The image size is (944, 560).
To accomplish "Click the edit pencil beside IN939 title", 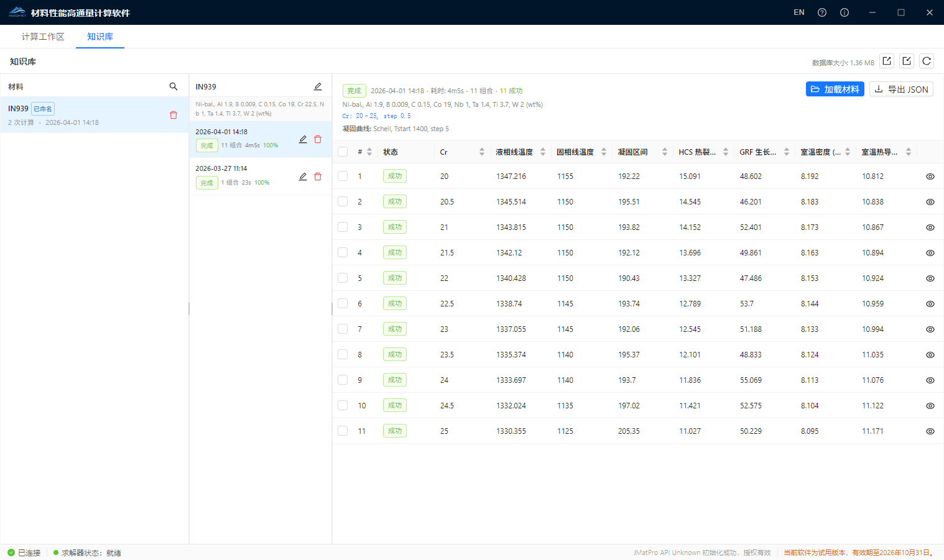I will pyautogui.click(x=318, y=86).
